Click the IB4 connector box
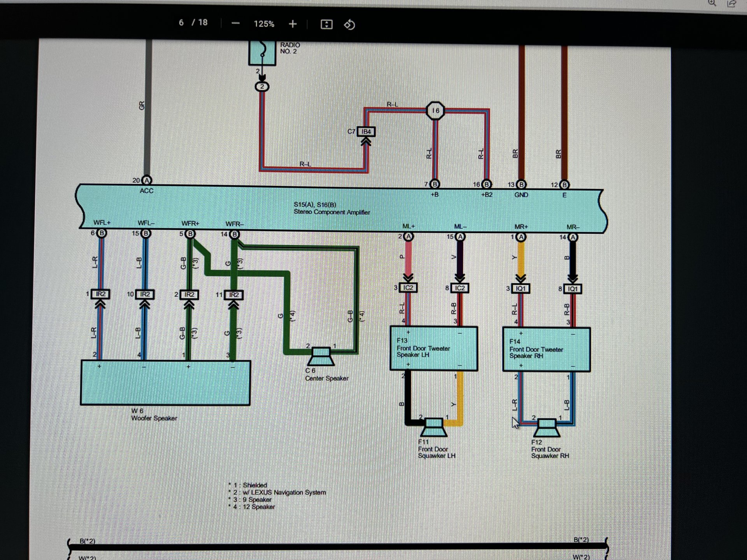This screenshot has width=747, height=560. [x=366, y=131]
